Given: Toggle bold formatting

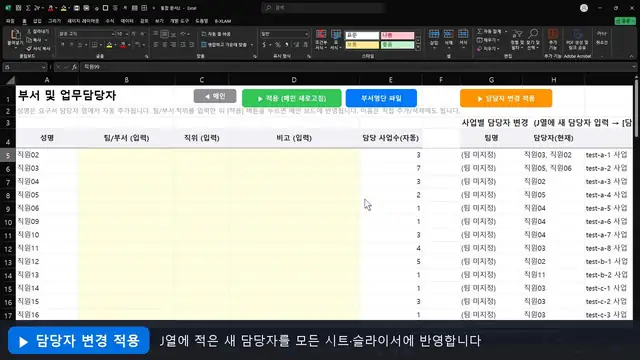Looking at the screenshot, I should tap(62, 44).
